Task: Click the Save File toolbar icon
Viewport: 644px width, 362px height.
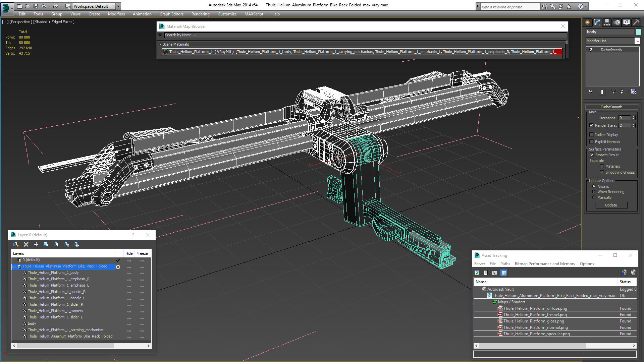Action: coord(36,6)
